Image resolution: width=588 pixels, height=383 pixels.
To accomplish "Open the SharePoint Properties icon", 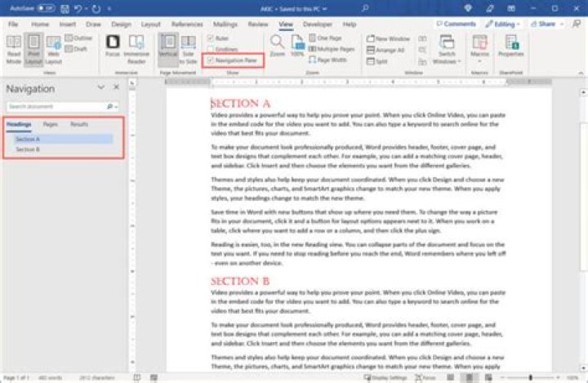I will click(x=510, y=47).
